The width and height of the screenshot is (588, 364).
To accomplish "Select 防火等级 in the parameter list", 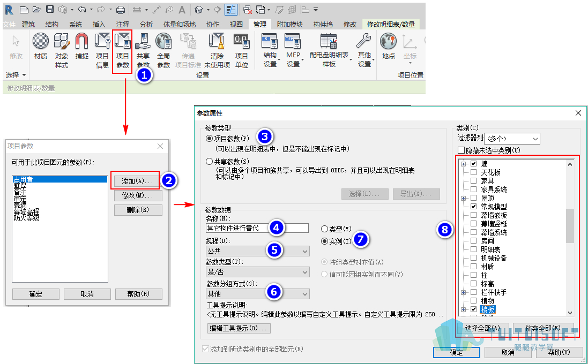I will point(27,218).
